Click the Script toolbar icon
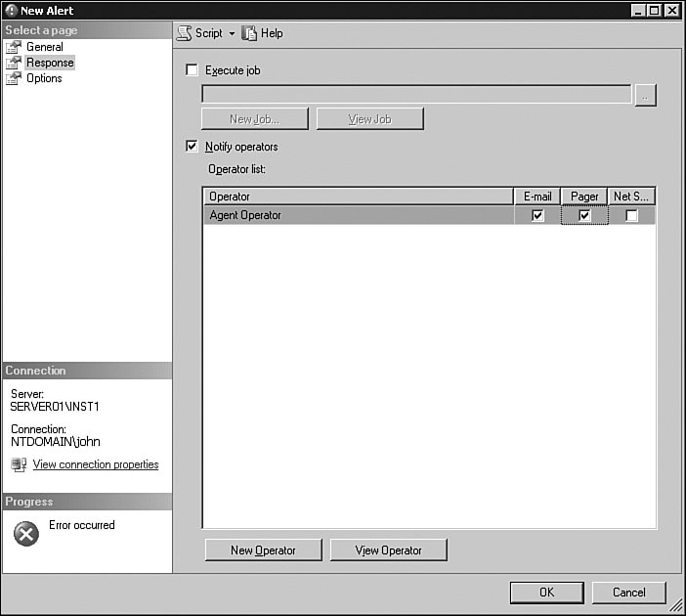This screenshot has width=686, height=616. click(184, 33)
